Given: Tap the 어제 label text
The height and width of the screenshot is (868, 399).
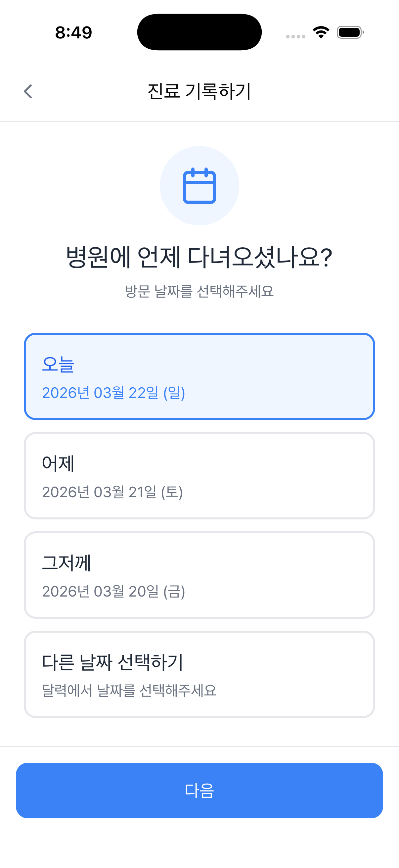Looking at the screenshot, I should (x=58, y=463).
